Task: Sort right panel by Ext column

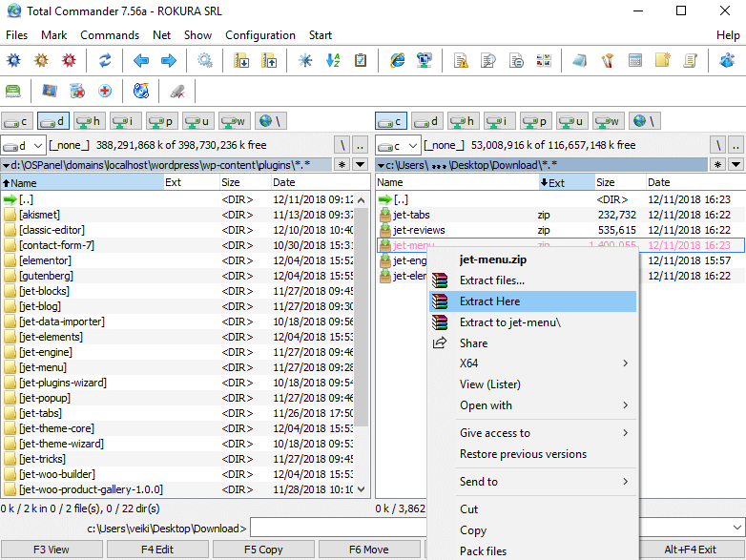Action: (566, 183)
